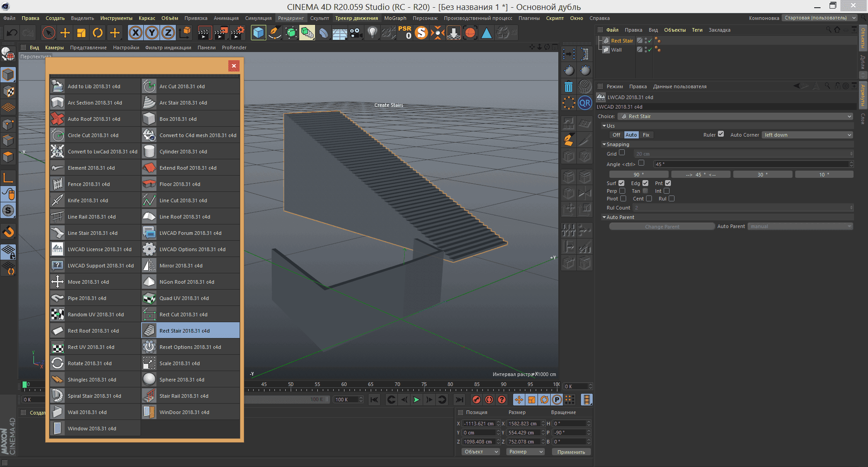Image resolution: width=868 pixels, height=467 pixels.
Task: Close the LWCAD tool palette
Action: (x=234, y=66)
